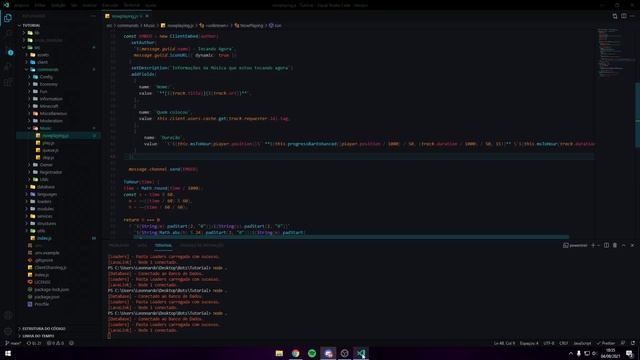Open the Windows action center

tap(629, 353)
